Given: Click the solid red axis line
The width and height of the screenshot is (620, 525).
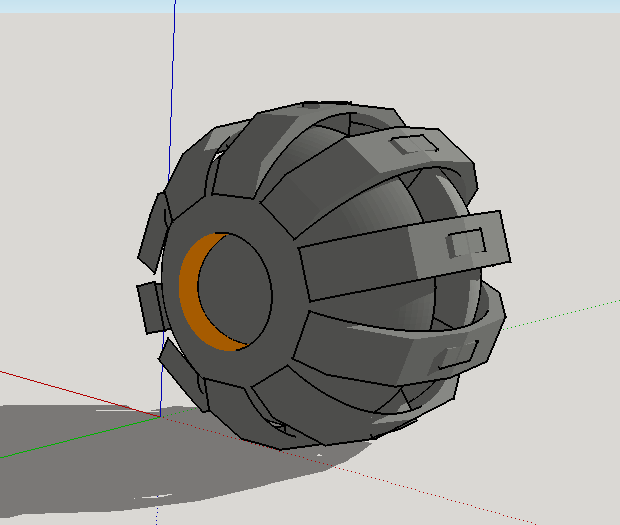Looking at the screenshot, I should 79,393.
